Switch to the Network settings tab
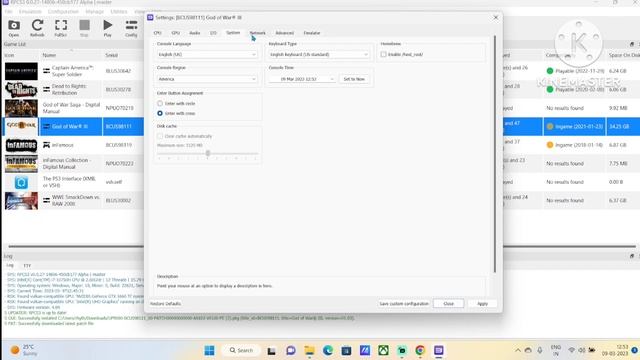The width and height of the screenshot is (640, 360). point(258,33)
